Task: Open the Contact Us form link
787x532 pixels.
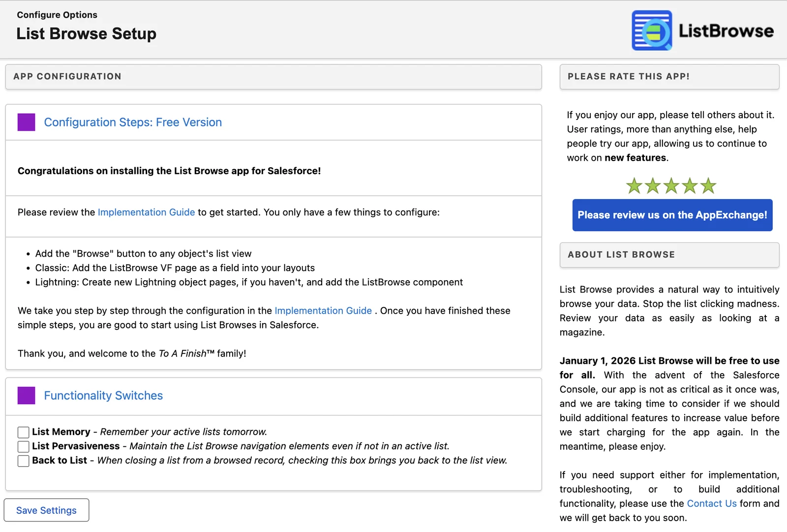Action: click(712, 503)
